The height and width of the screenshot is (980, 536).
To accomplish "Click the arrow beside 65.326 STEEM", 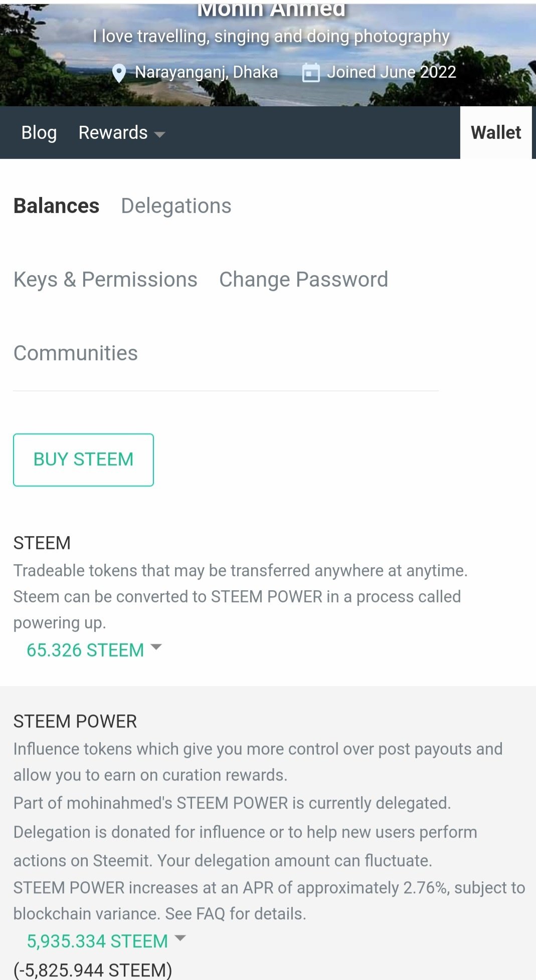I will click(156, 647).
